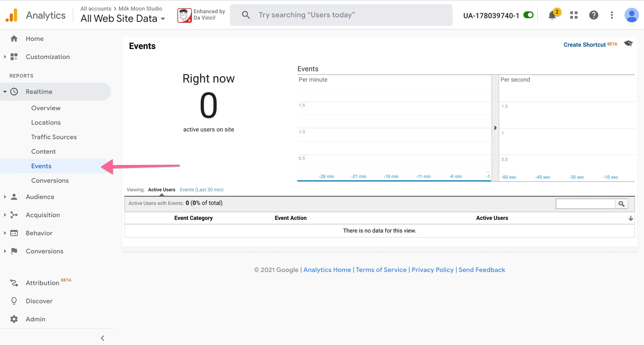This screenshot has height=345, width=644.
Task: Open the Privacy Policy link
Action: (432, 270)
